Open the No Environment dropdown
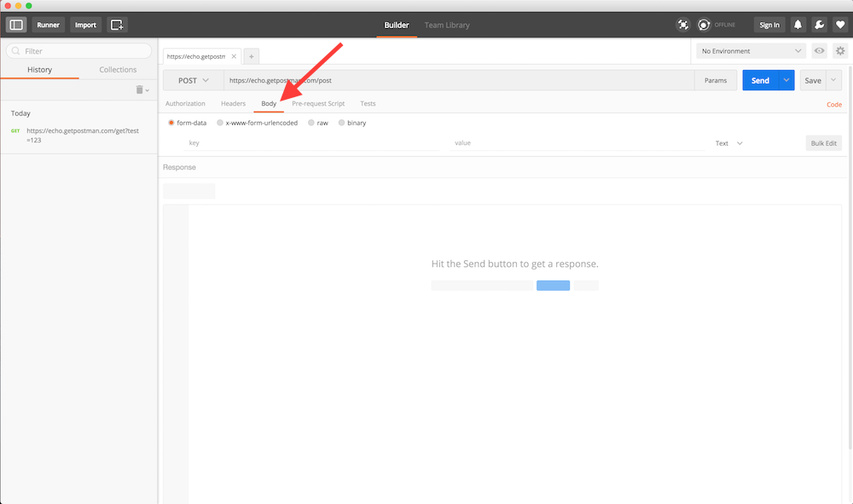The height and width of the screenshot is (504, 853). tap(751, 50)
